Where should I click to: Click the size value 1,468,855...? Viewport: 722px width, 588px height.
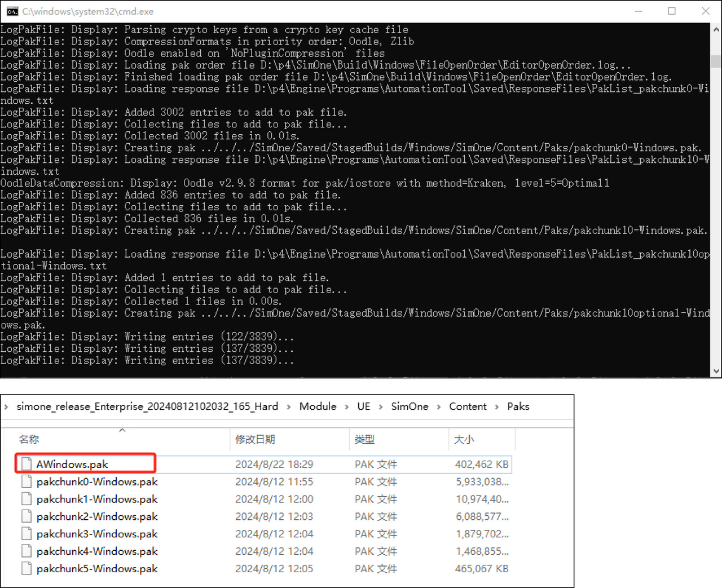click(x=482, y=551)
